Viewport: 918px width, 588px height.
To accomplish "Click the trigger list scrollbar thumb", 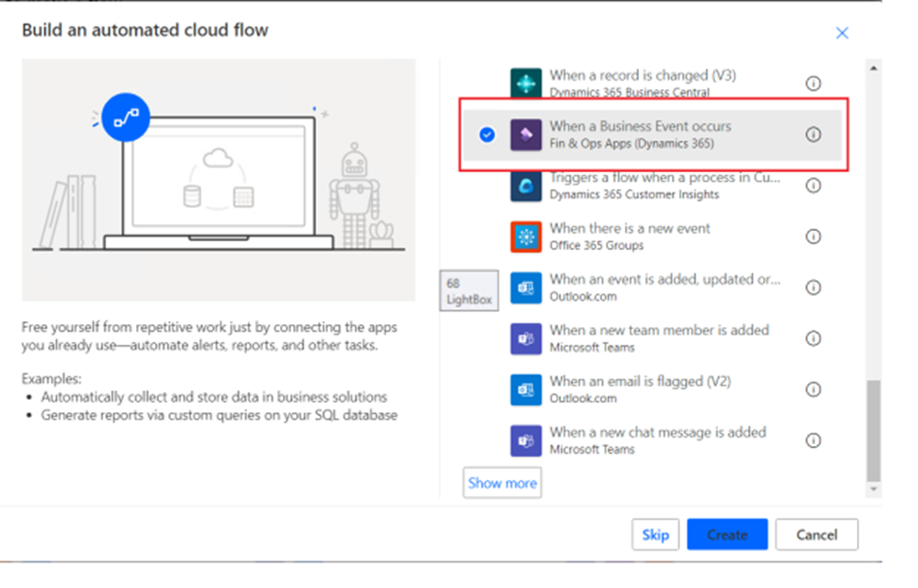I will click(x=874, y=430).
